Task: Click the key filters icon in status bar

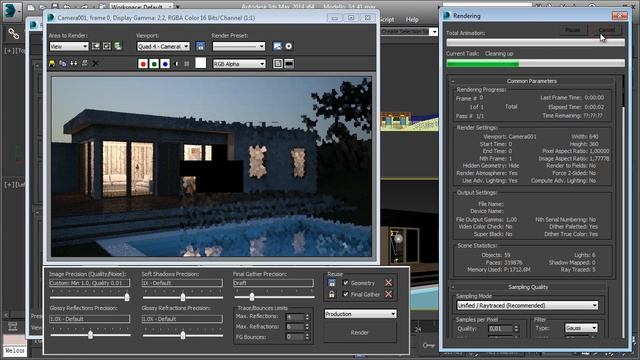Action: [429, 346]
